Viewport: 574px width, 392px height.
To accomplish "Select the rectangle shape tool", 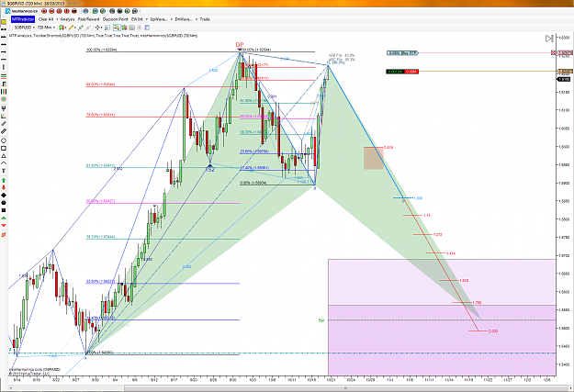I will tap(4, 148).
